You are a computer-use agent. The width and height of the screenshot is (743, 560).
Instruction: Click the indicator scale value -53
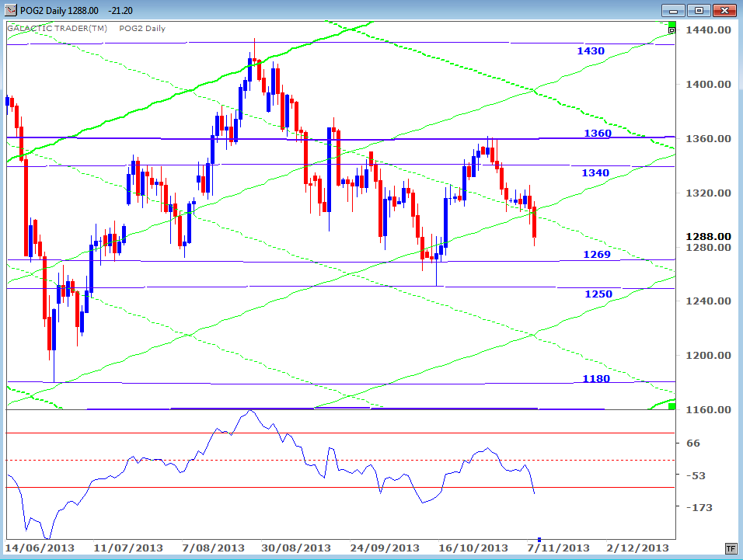click(696, 476)
